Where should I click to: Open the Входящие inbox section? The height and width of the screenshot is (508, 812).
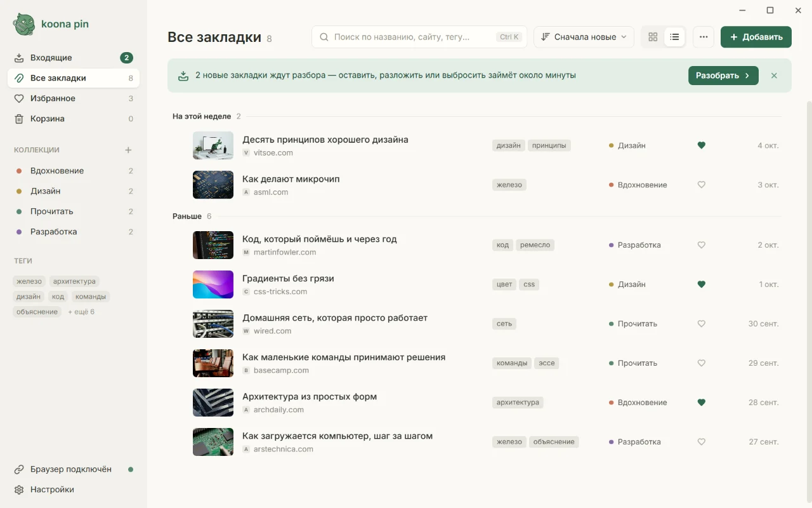(74, 58)
